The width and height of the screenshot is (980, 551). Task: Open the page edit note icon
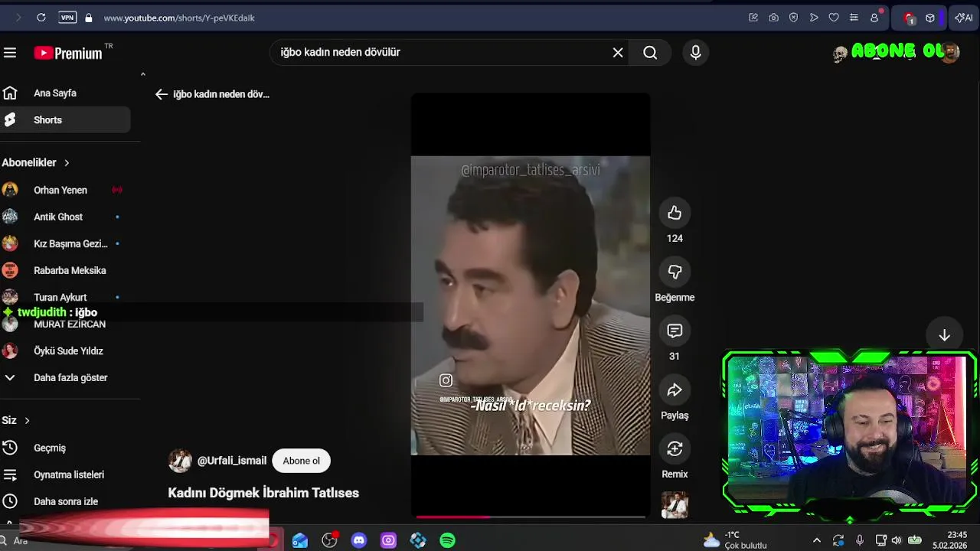point(753,18)
